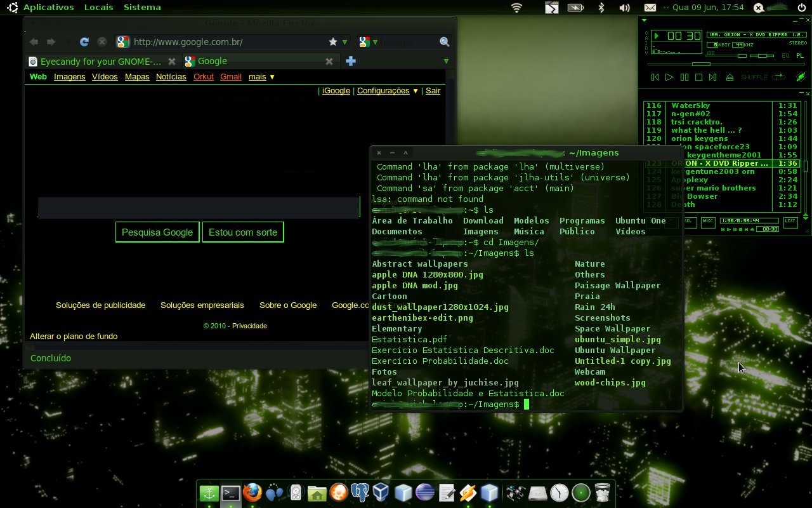Click the Firefox search magnifier icon
The image size is (812, 508).
point(445,42)
